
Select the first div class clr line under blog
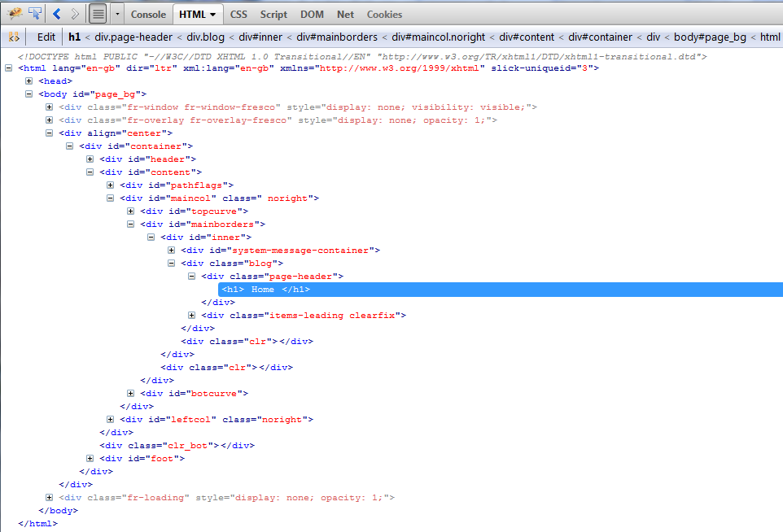[x=247, y=342]
